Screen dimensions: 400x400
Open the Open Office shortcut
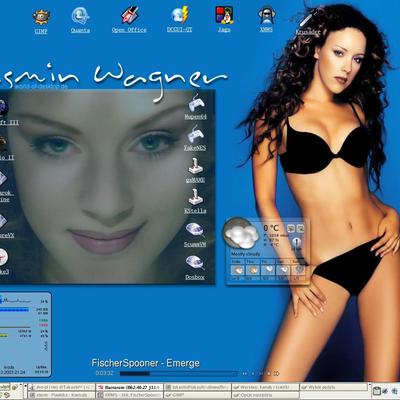[x=129, y=20]
